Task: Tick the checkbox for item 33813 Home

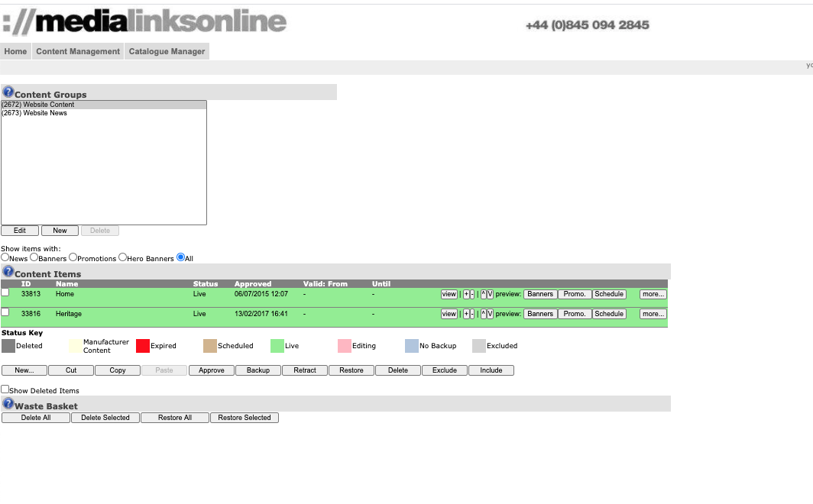Action: 5,292
